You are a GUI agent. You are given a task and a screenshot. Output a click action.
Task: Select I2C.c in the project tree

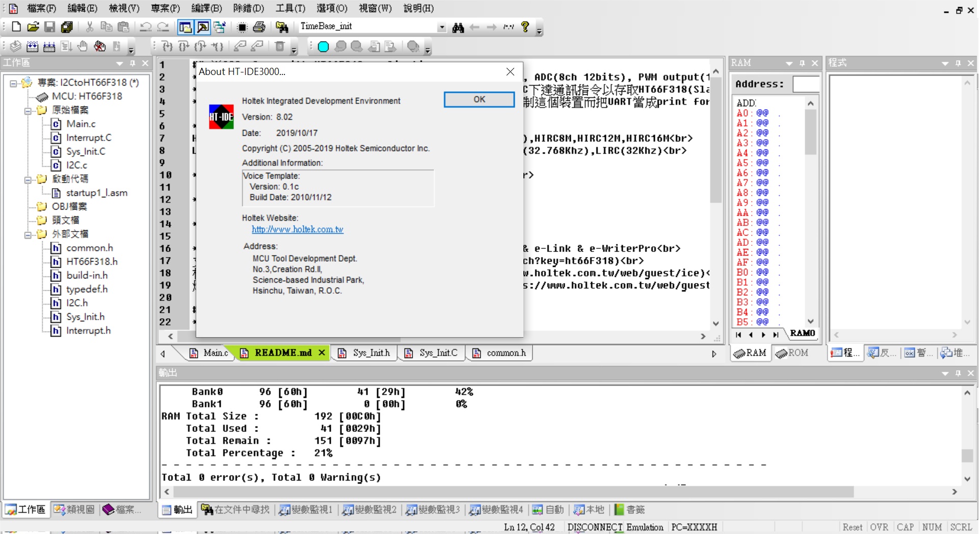[76, 165]
